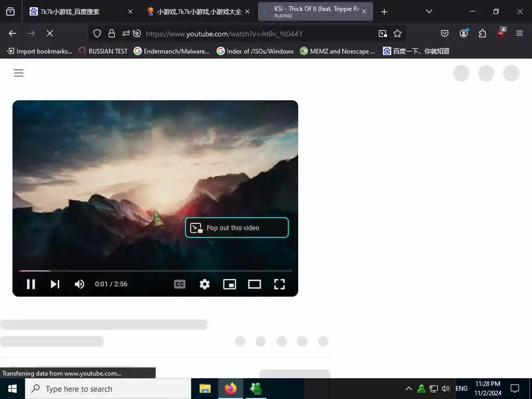Click Firefox taskbar icon

(230, 389)
